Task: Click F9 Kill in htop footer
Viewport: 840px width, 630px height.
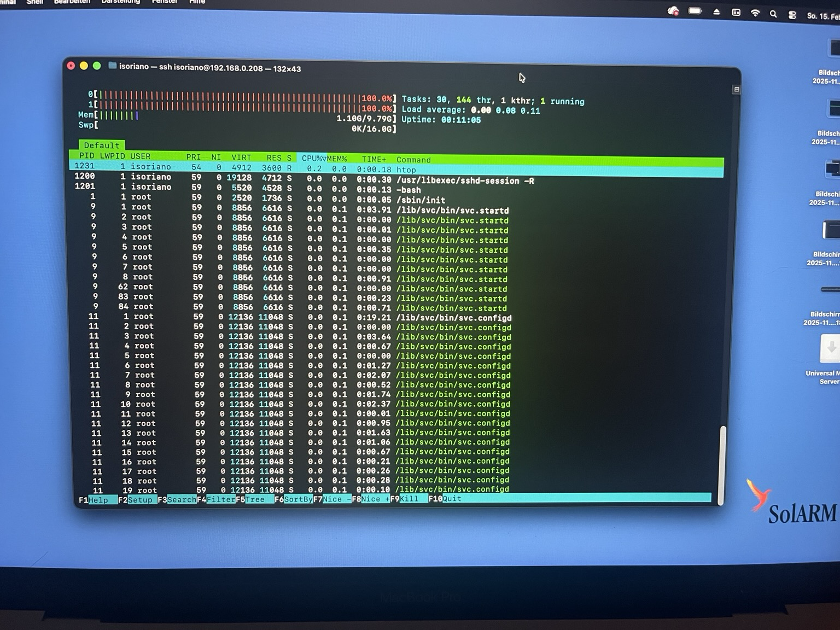Action: click(409, 498)
